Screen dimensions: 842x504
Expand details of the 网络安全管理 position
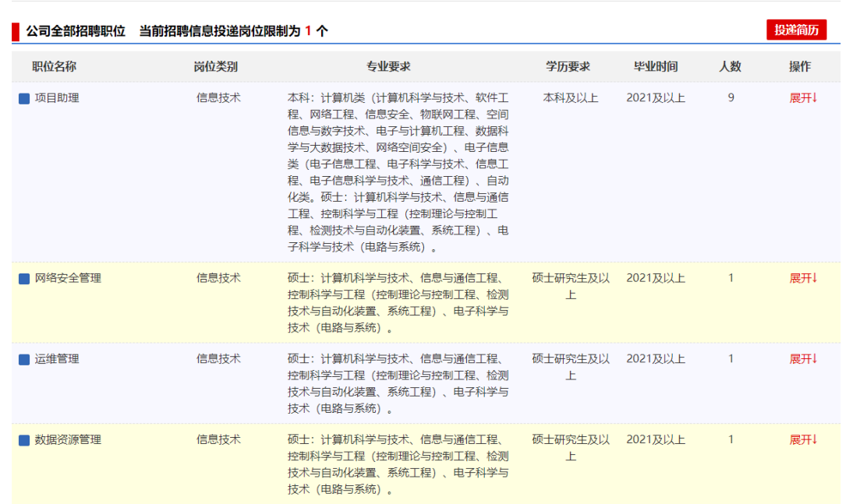(803, 278)
